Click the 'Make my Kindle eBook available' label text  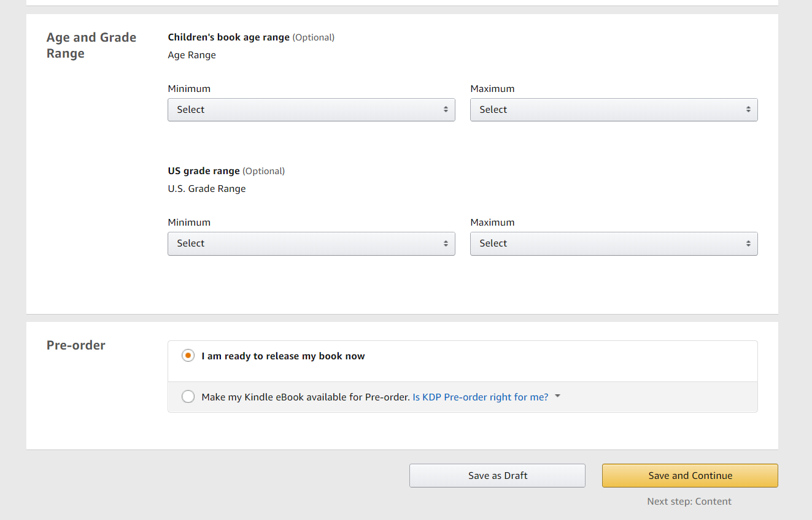pyautogui.click(x=305, y=397)
